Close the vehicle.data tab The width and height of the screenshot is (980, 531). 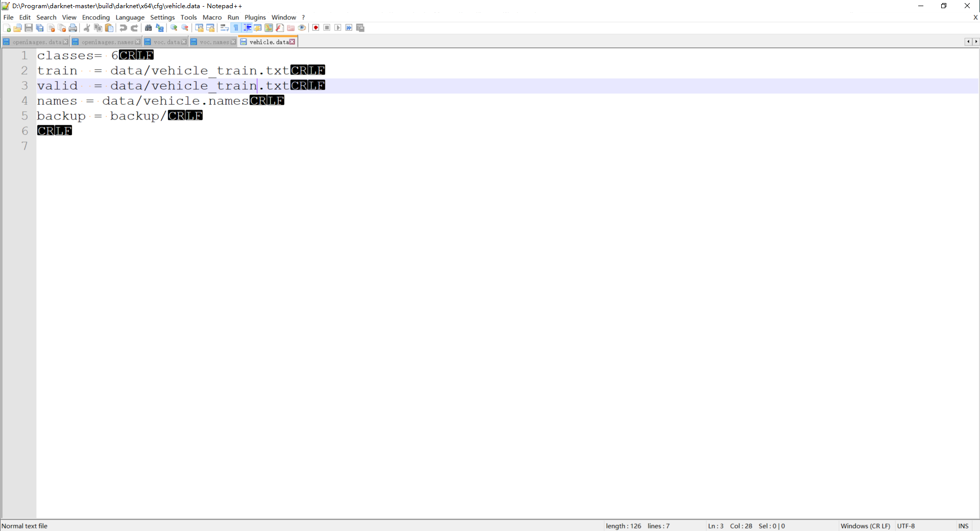coord(292,42)
